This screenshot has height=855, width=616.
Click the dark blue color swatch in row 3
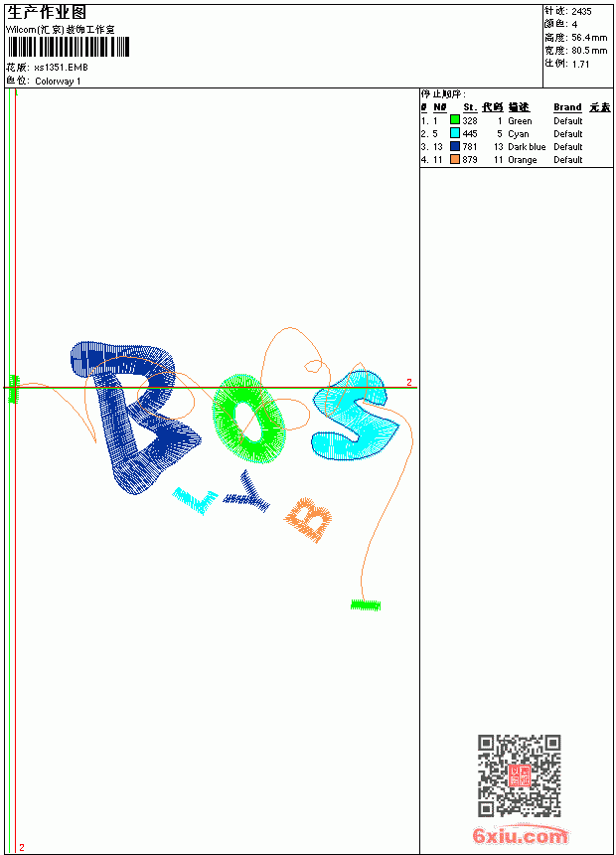[455, 146]
